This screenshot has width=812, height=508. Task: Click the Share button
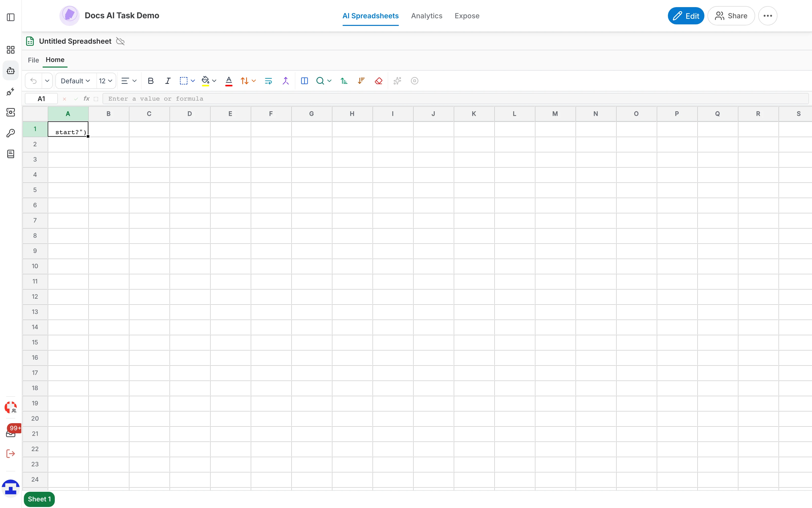pos(731,16)
